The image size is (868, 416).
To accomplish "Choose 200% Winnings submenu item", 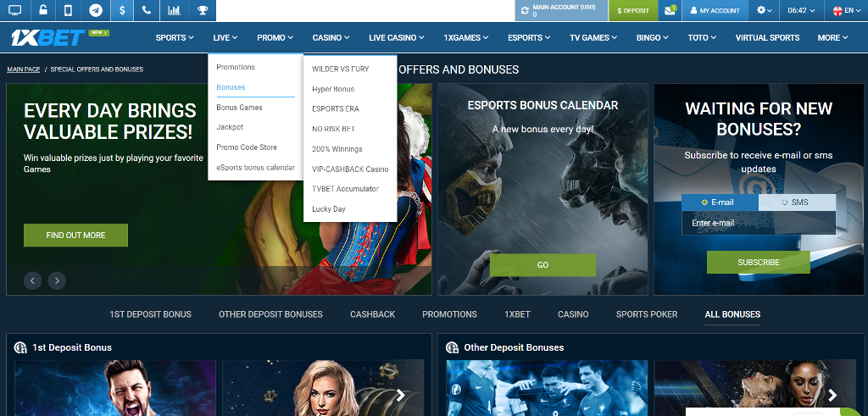I will click(x=337, y=149).
